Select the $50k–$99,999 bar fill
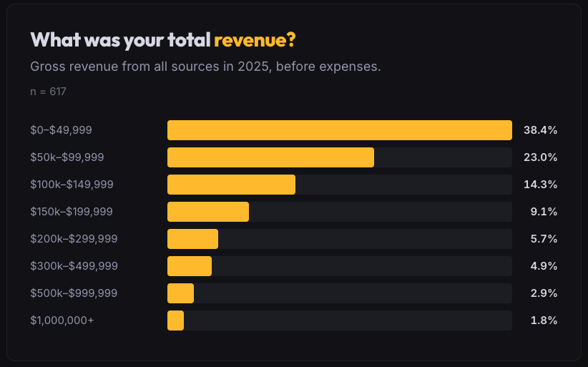 270,157
